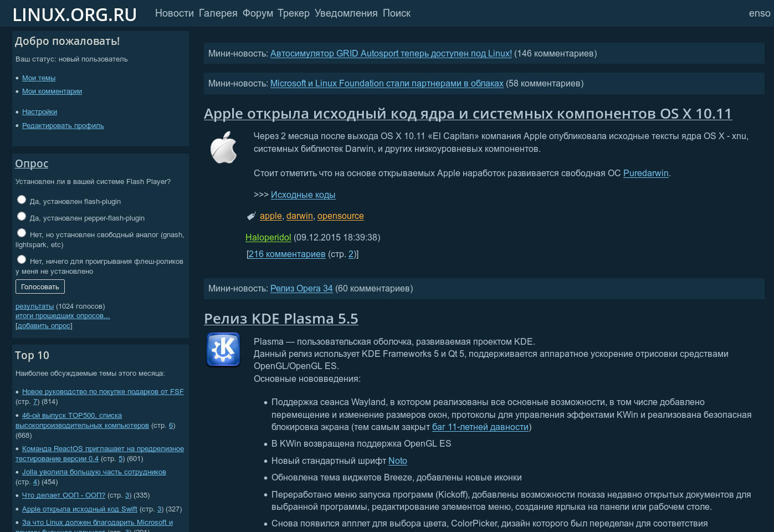Screen dimensions: 774x532
Task: Open the Apple OS X 10.11 article headline
Action: (x=468, y=114)
